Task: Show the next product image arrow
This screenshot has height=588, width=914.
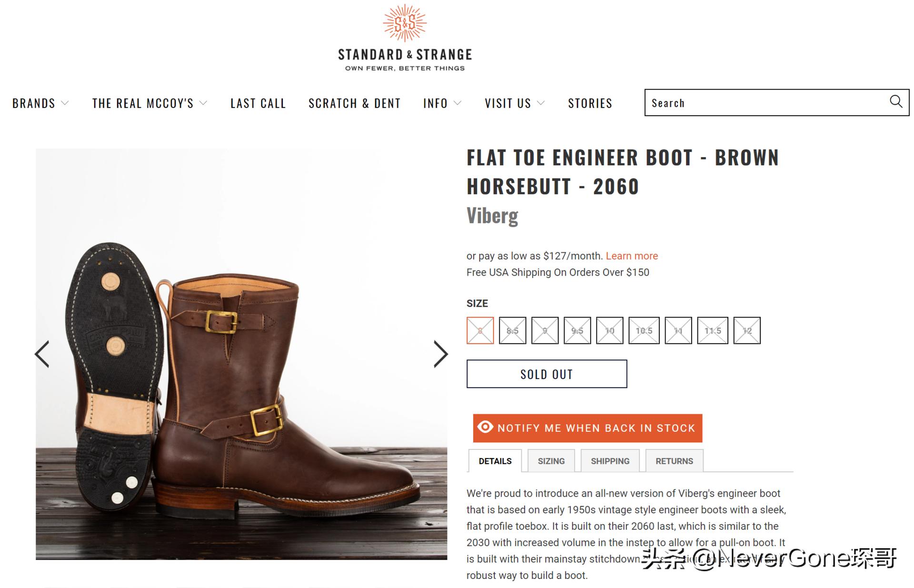Action: (441, 354)
